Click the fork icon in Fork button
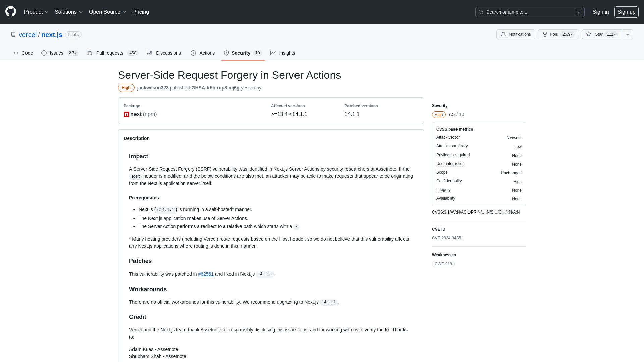The image size is (644, 362). [545, 34]
